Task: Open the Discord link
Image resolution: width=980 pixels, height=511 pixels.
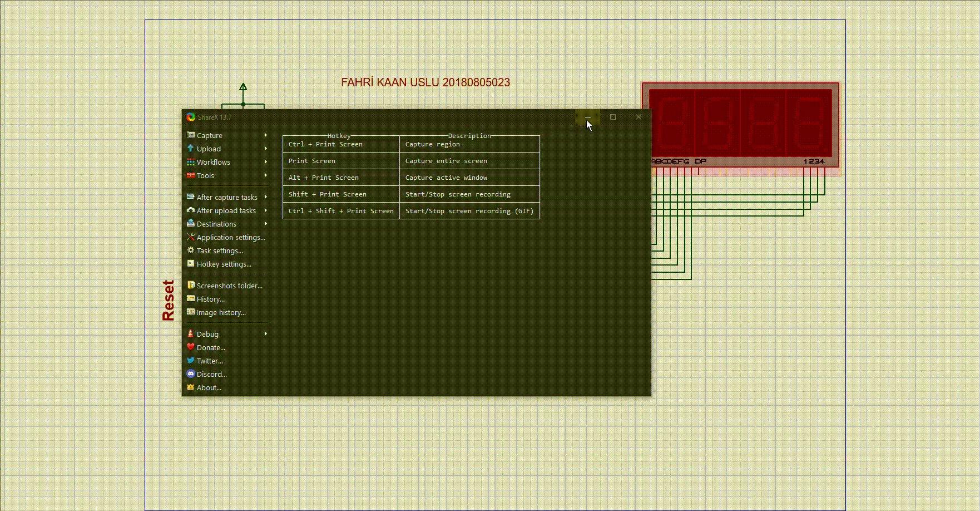Action: tap(227, 374)
